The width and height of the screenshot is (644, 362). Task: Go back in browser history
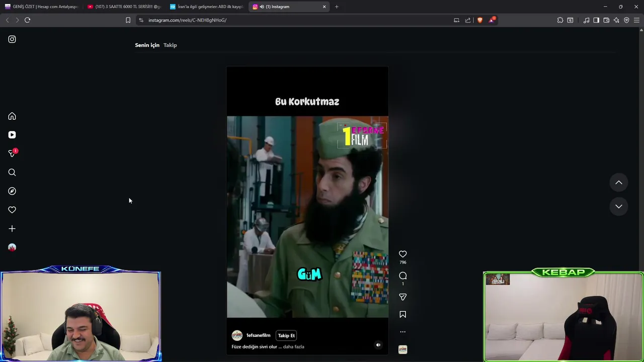click(x=7, y=20)
